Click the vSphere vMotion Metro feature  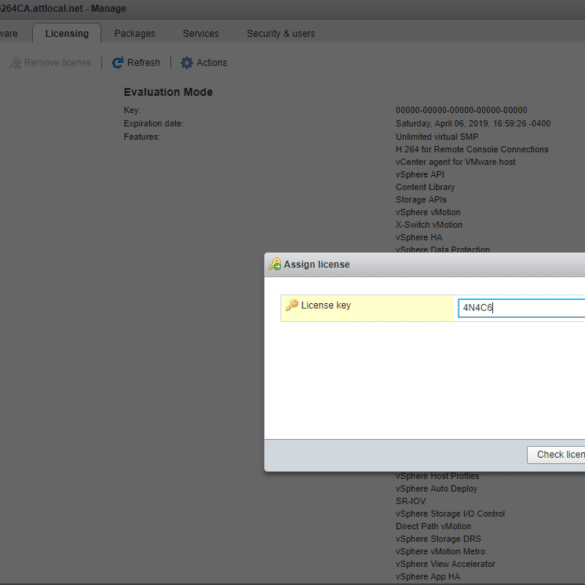pyautogui.click(x=440, y=551)
